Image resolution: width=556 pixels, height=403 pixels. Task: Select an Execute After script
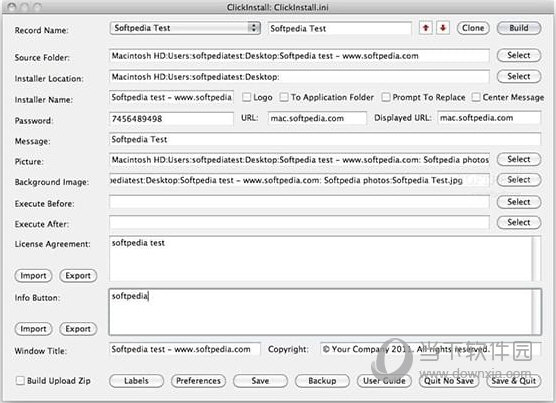[519, 223]
